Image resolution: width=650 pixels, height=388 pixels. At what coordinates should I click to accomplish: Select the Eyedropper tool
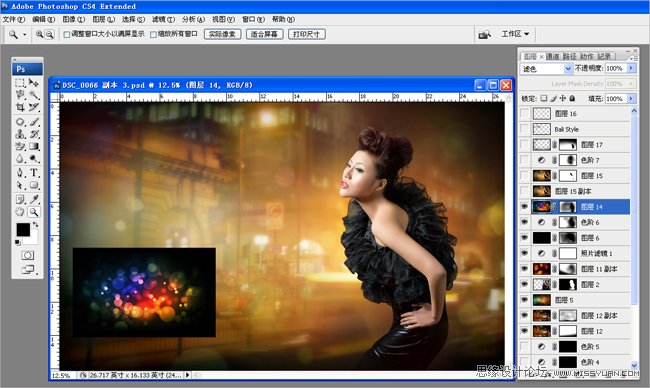click(x=34, y=200)
